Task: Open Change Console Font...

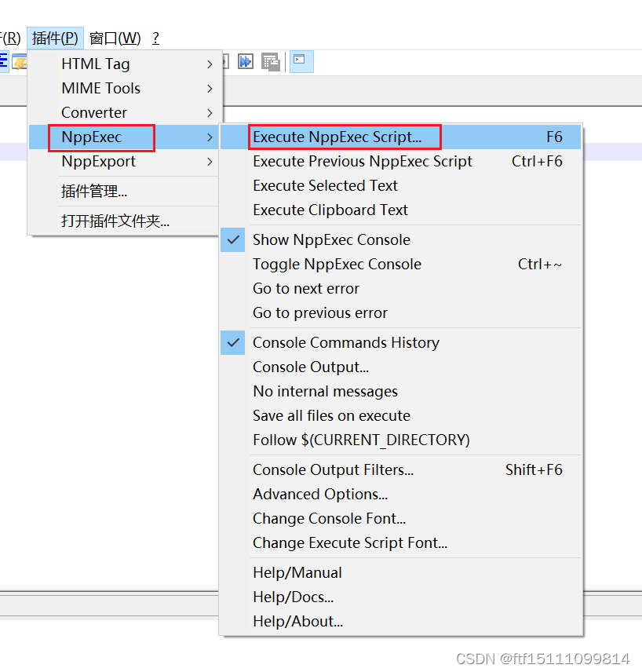Action: click(x=400, y=519)
